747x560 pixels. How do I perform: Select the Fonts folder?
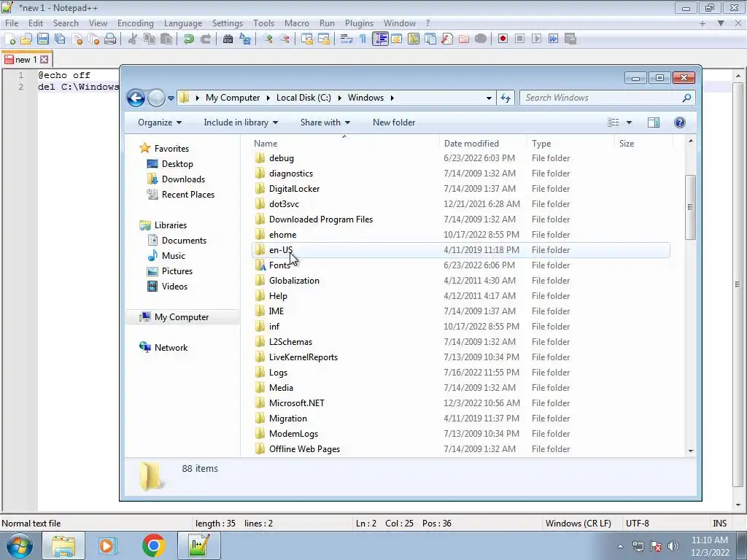279,265
